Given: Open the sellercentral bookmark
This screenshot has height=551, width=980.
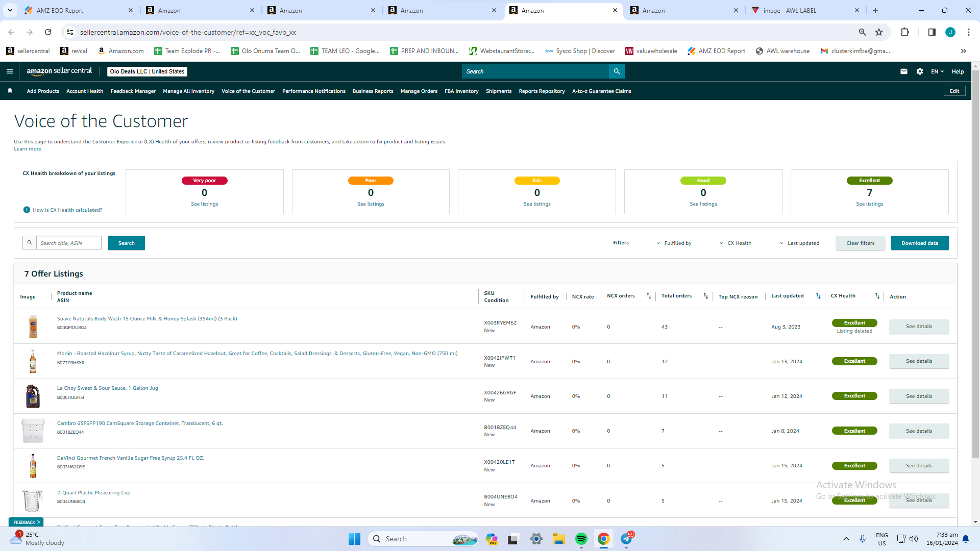Looking at the screenshot, I should point(28,51).
